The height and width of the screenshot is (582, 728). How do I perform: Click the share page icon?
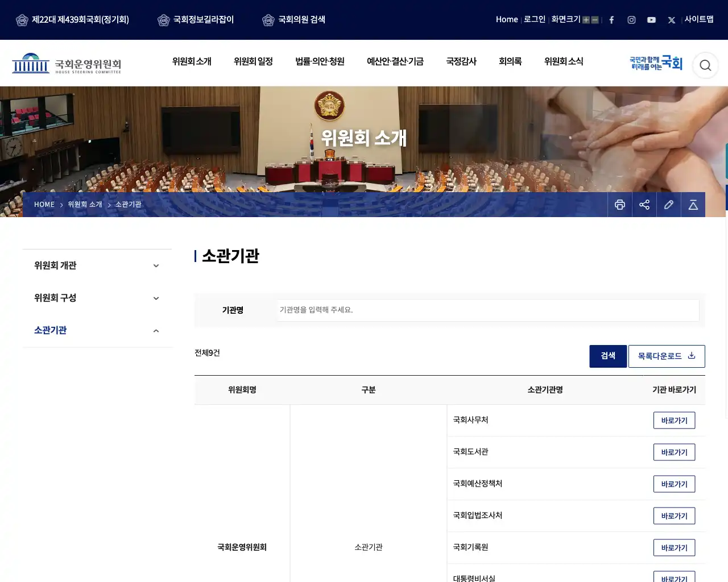click(644, 205)
